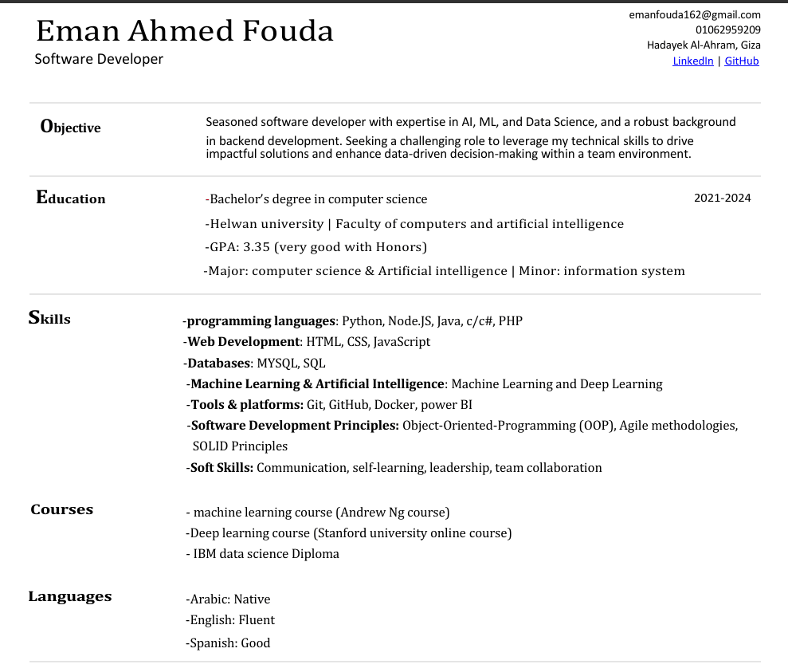Click the 'Tools & platforms' skills label
The image size is (788, 672).
tap(247, 405)
